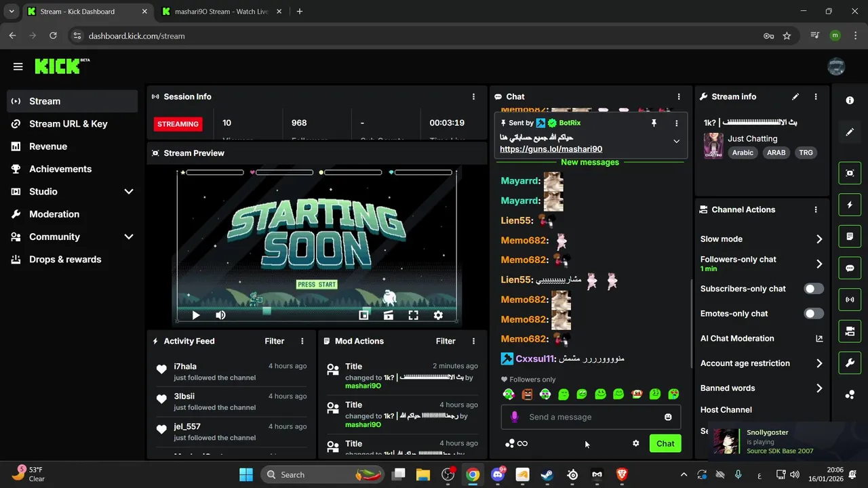Click the chat panel scrollbar
This screenshot has height=488, width=868.
point(690,324)
